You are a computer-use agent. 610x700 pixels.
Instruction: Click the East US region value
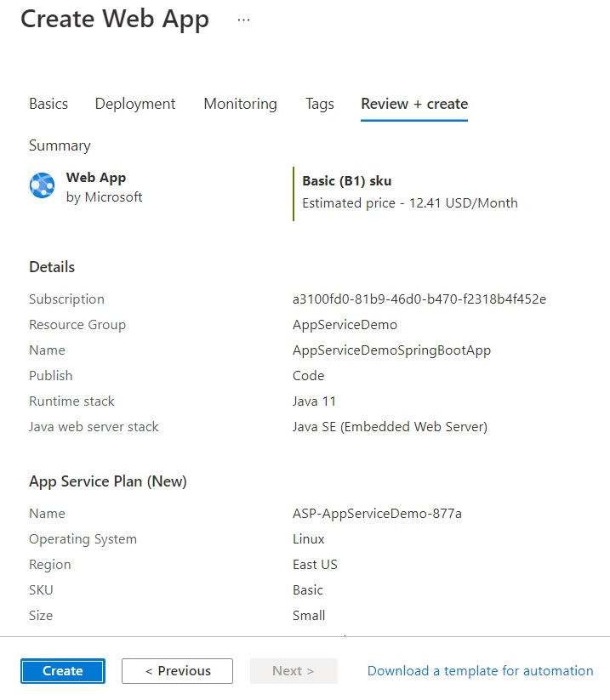[x=315, y=564]
